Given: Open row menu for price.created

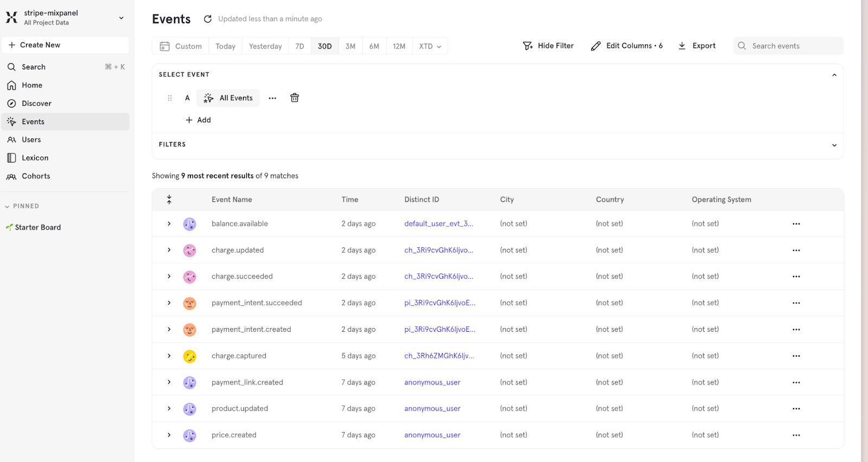Looking at the screenshot, I should coord(796,435).
